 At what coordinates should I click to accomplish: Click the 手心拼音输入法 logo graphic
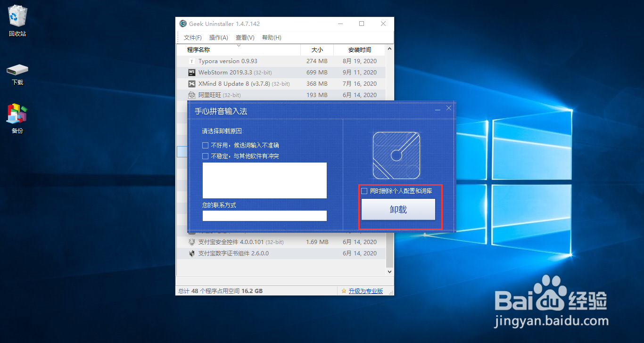[396, 155]
